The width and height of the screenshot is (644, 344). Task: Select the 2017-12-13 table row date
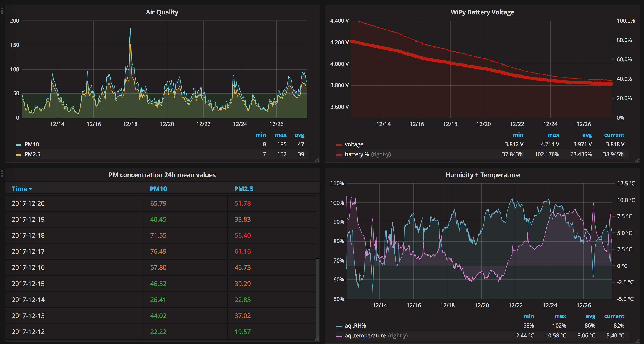(x=28, y=316)
